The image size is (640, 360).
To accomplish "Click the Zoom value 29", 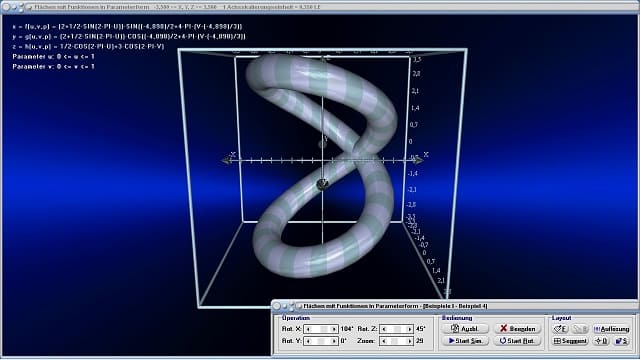I will [420, 341].
